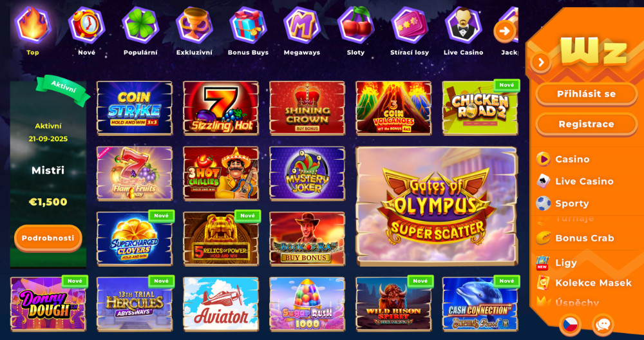The height and width of the screenshot is (340, 644).
Task: Open the gift box Bonus Buys category
Action: (x=248, y=24)
